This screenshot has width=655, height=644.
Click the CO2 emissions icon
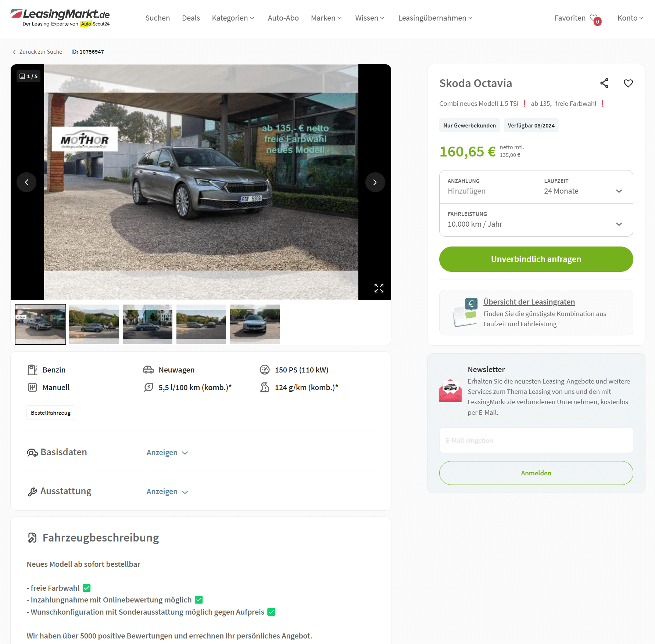pos(265,388)
